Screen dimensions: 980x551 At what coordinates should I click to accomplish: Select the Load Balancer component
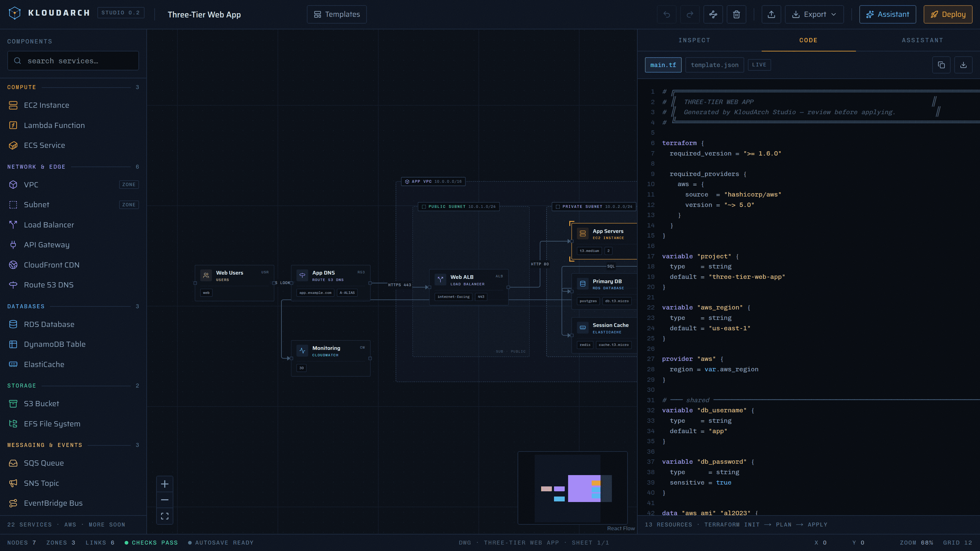(73, 225)
